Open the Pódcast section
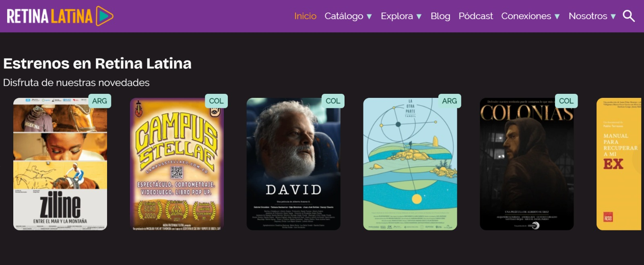The image size is (644, 265). (476, 16)
